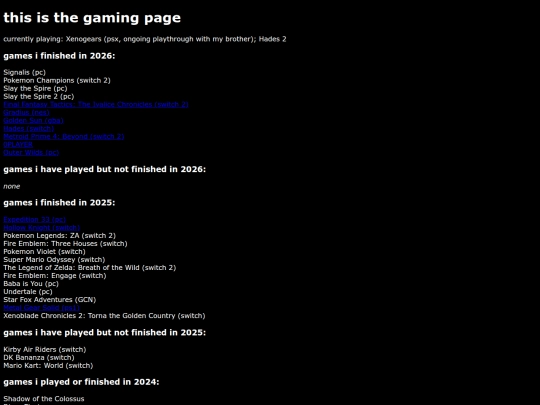Click the 'games i finished in 2026:' heading
Viewport: 540px width, 405px height.
59,56
